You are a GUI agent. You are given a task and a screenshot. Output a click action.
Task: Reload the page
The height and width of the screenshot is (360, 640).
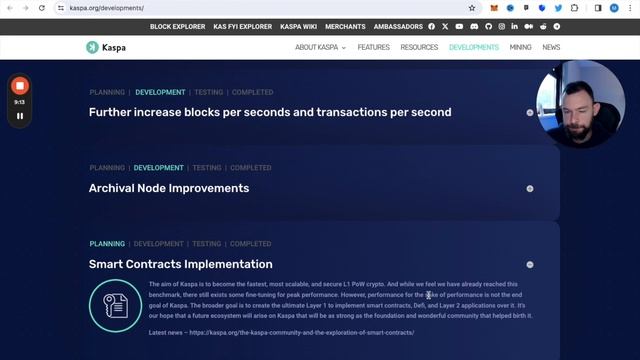[42, 8]
